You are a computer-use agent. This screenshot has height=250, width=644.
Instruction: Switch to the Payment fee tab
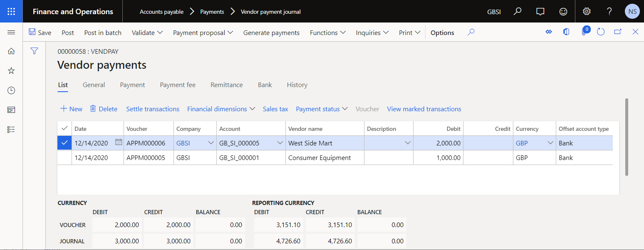(x=178, y=85)
